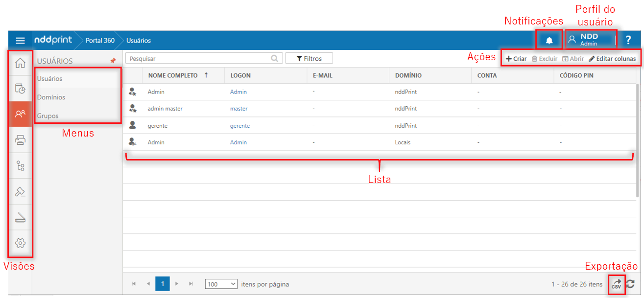This screenshot has height=298, width=644.
Task: Select Domínios in the side menu
Action: pyautogui.click(x=51, y=97)
